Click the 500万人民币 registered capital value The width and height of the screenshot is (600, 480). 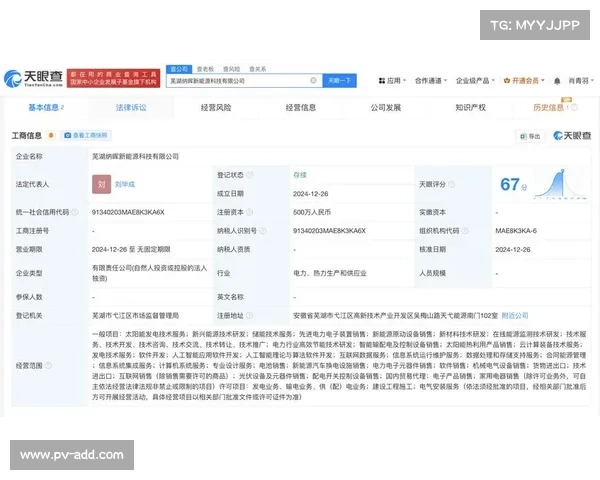(x=312, y=212)
